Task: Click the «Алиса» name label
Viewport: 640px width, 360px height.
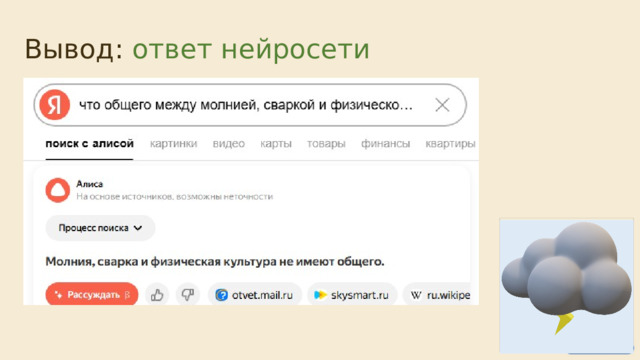Action: (x=89, y=184)
